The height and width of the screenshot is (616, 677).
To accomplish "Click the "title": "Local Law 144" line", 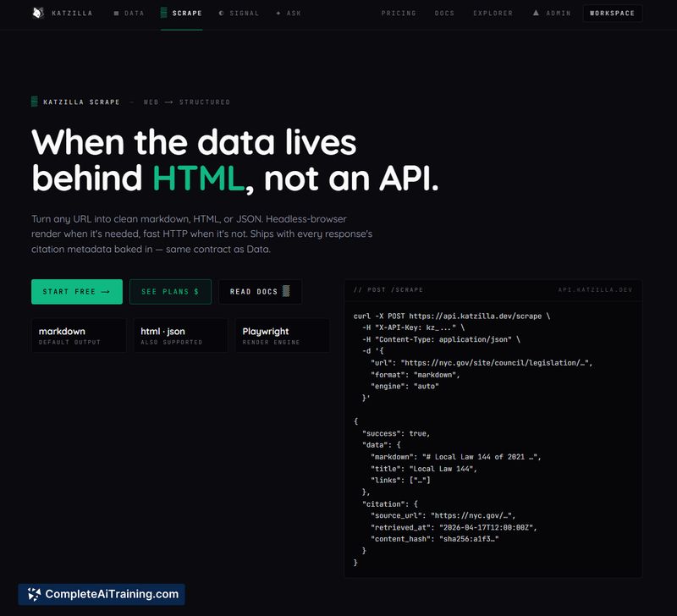I will [x=424, y=469].
